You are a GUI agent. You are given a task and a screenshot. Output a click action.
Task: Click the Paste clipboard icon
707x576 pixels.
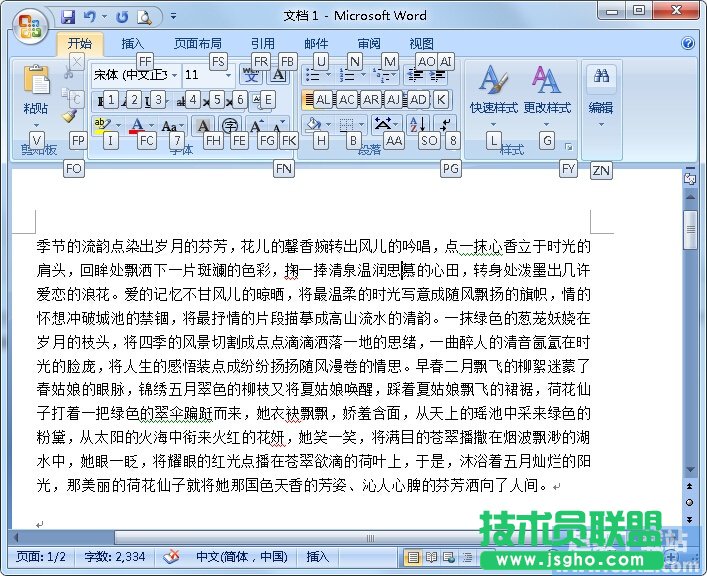(36, 81)
